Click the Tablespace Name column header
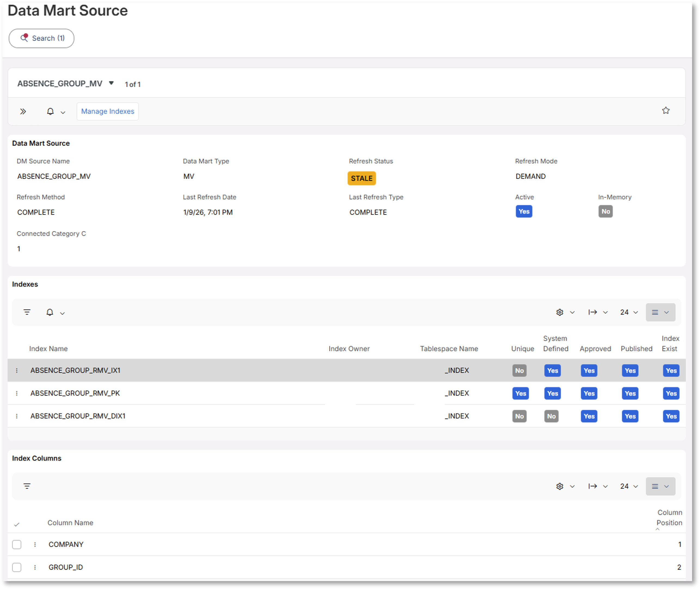 point(449,349)
